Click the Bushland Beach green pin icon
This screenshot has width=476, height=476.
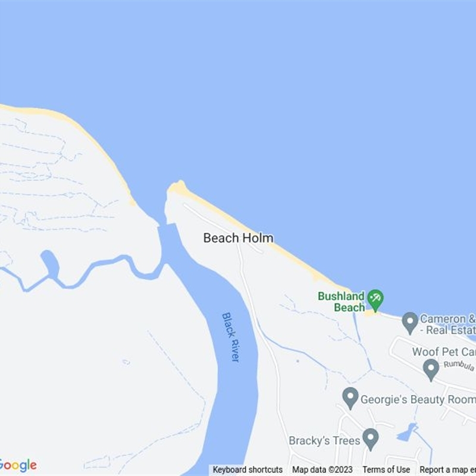tap(375, 300)
